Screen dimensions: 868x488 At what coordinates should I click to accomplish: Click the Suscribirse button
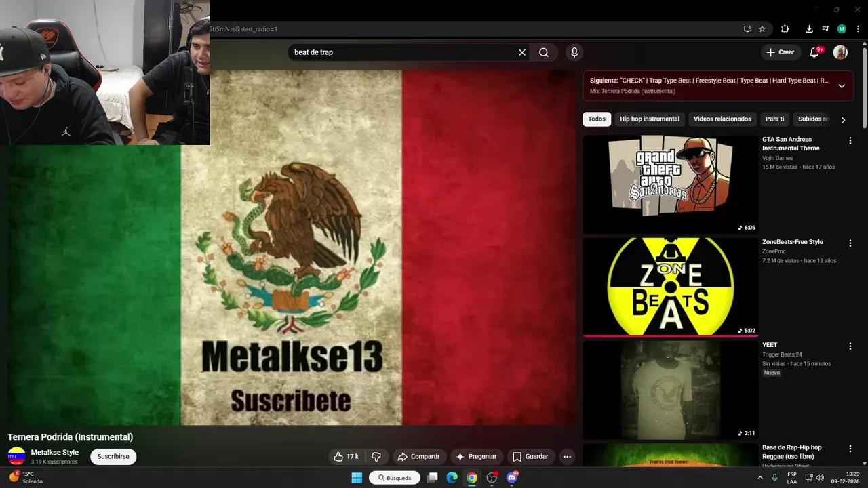coord(113,457)
